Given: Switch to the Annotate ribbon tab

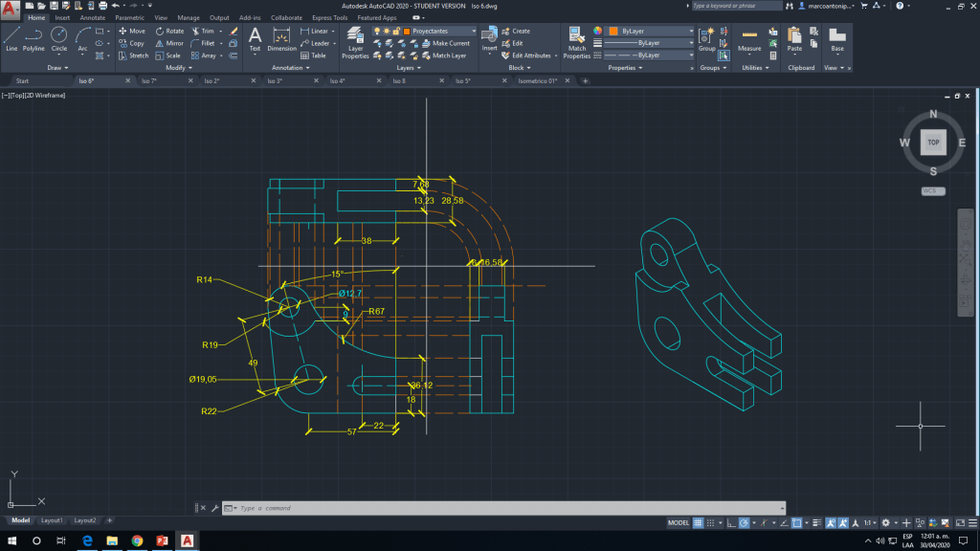Looking at the screenshot, I should tap(93, 17).
